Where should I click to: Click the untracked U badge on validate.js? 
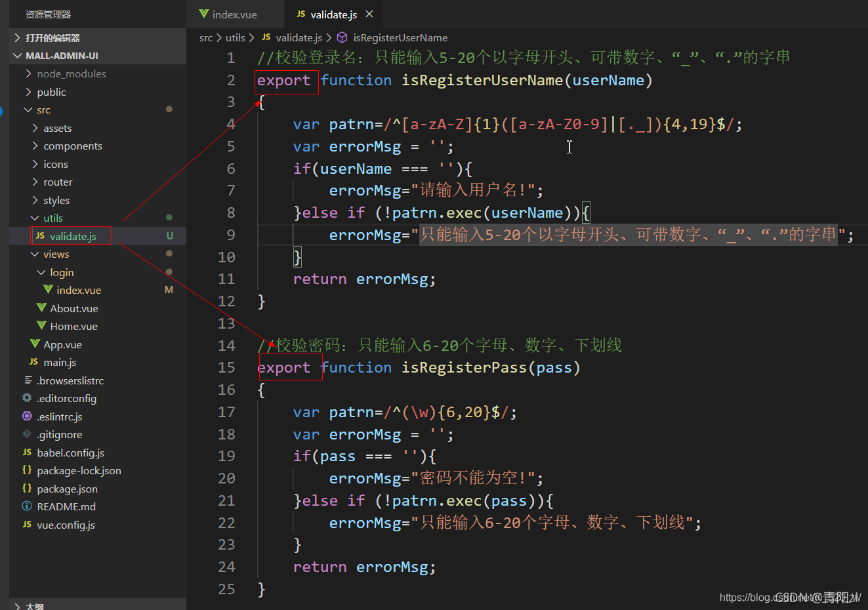(x=170, y=236)
